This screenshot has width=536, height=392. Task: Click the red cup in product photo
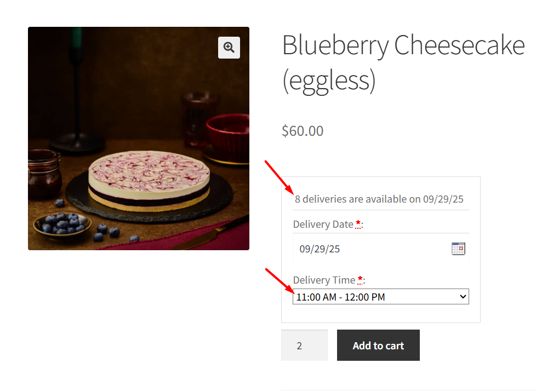tap(227, 136)
